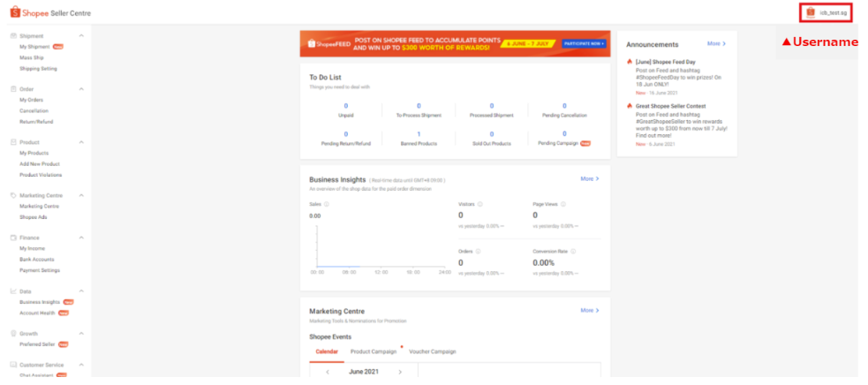Open the Great Shopee Seller Contest announcement

[672, 105]
